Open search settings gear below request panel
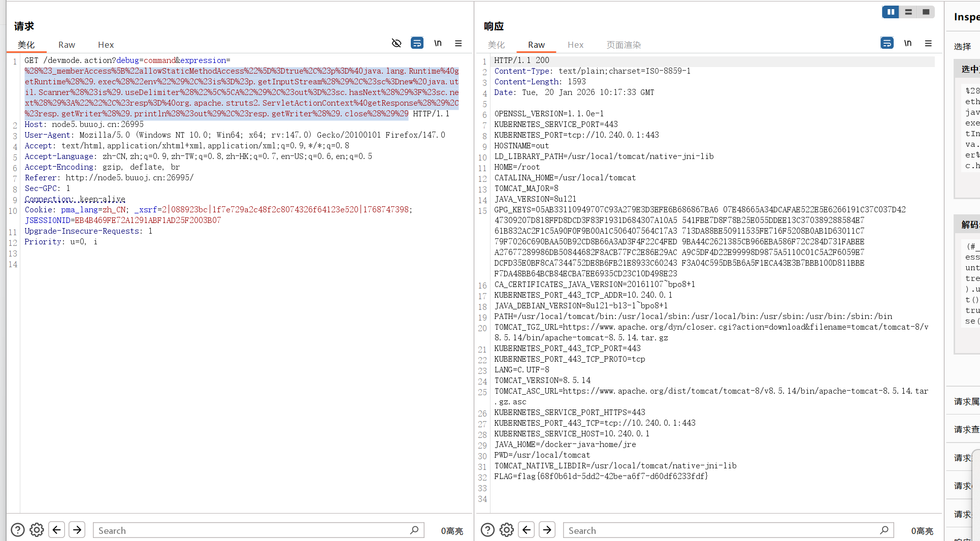This screenshot has width=980, height=541. tap(37, 530)
